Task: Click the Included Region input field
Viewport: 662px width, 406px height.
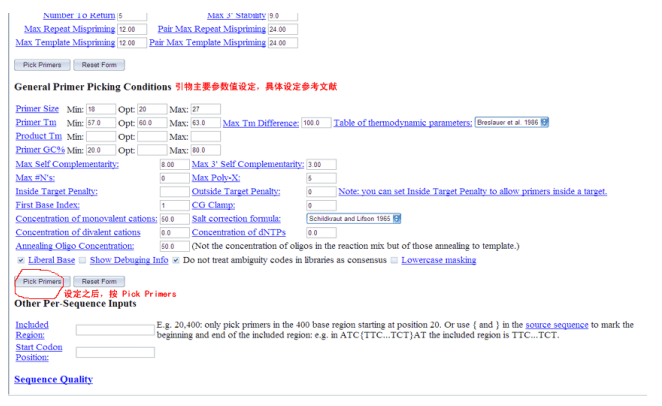Action: (x=115, y=329)
